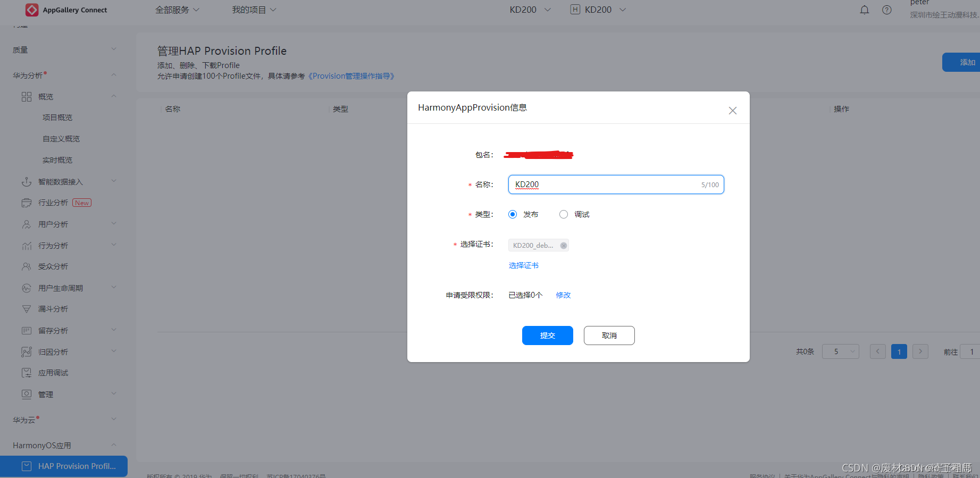Image resolution: width=980 pixels, height=478 pixels.
Task: Click the 修改 permissions link
Action: pyautogui.click(x=564, y=295)
